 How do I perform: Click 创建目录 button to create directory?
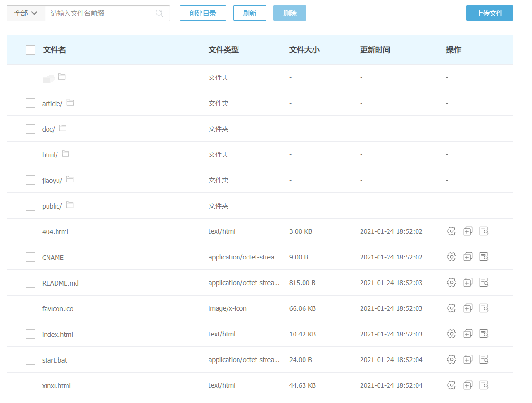203,13
